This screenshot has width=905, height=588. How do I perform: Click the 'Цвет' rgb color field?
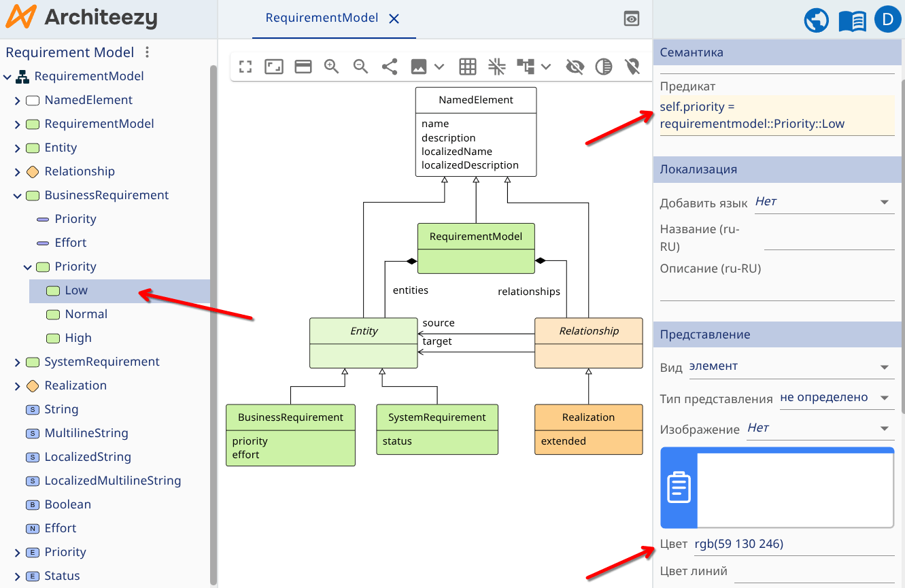pos(793,544)
